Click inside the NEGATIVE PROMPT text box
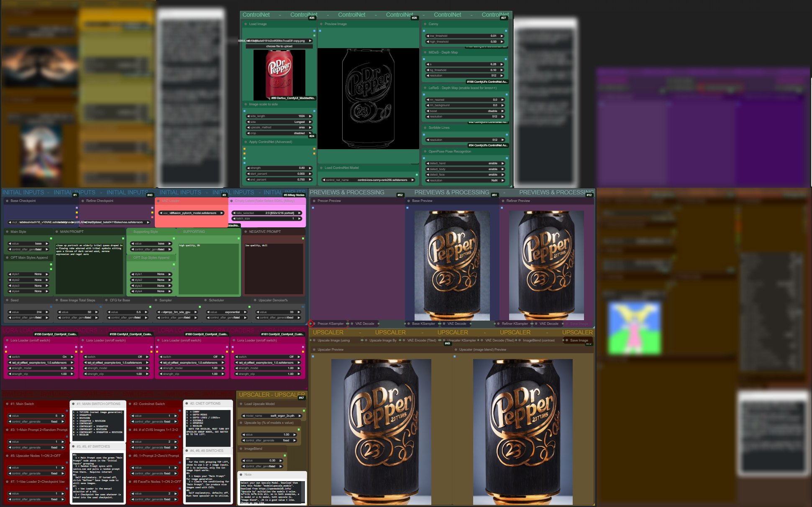This screenshot has width=812, height=507. [274, 268]
